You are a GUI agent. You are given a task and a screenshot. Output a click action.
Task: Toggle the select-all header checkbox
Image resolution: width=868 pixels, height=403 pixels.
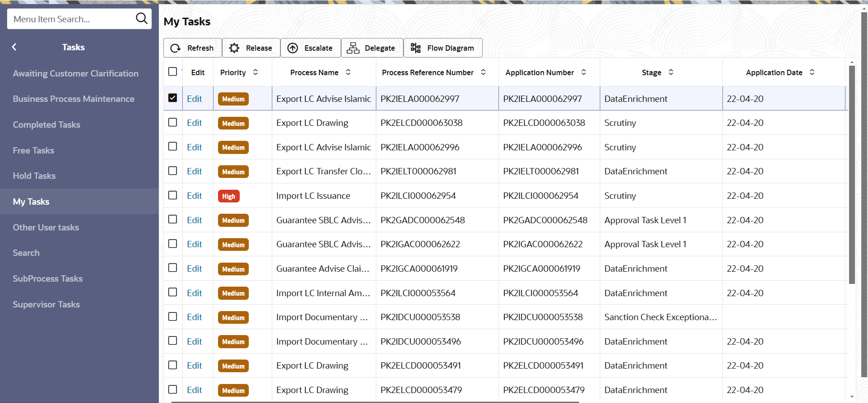point(172,72)
